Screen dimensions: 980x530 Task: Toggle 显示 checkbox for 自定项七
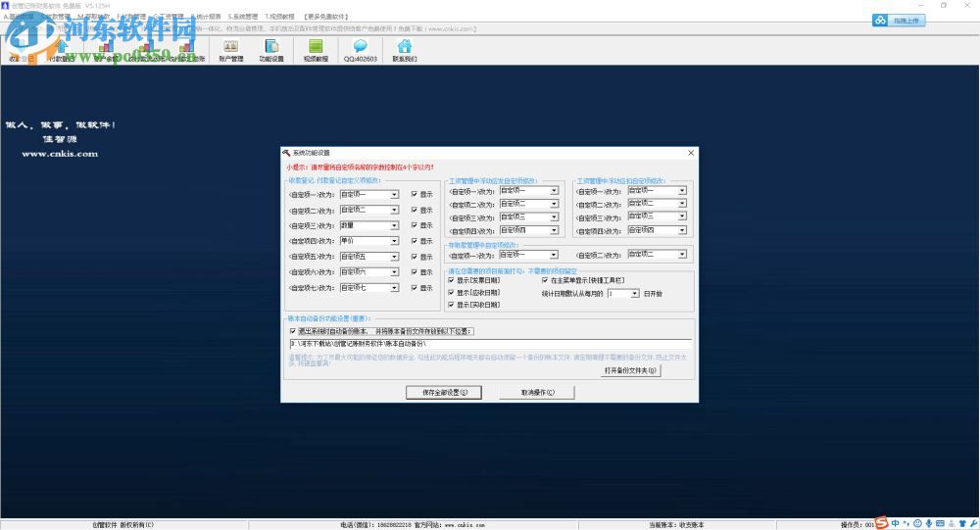coord(415,287)
